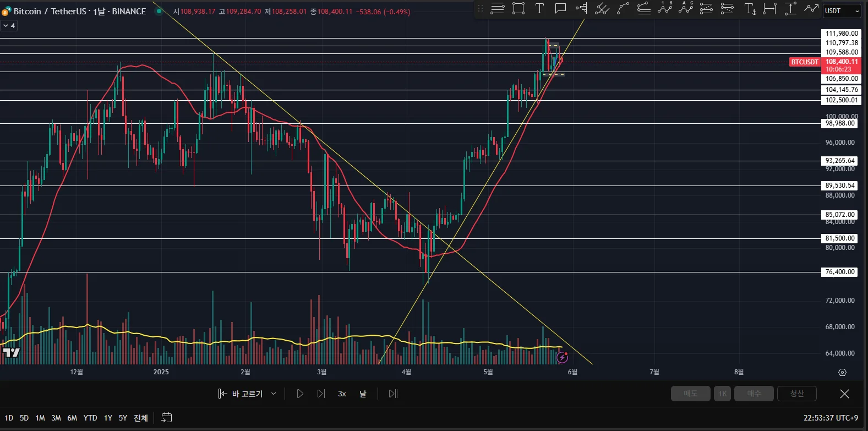
Task: Click the 102,500.01 price label
Action: [x=842, y=100]
